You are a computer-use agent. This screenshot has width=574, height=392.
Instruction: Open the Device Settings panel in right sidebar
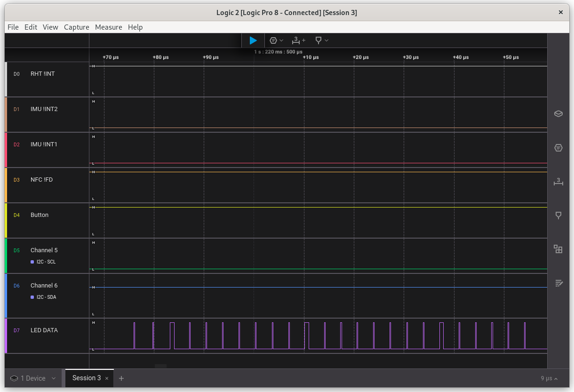pos(558,113)
